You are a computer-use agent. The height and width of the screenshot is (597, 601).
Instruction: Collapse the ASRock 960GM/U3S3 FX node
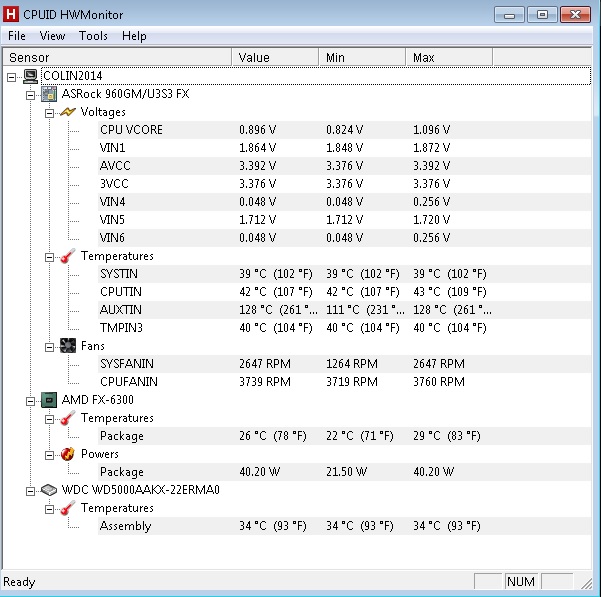click(30, 95)
